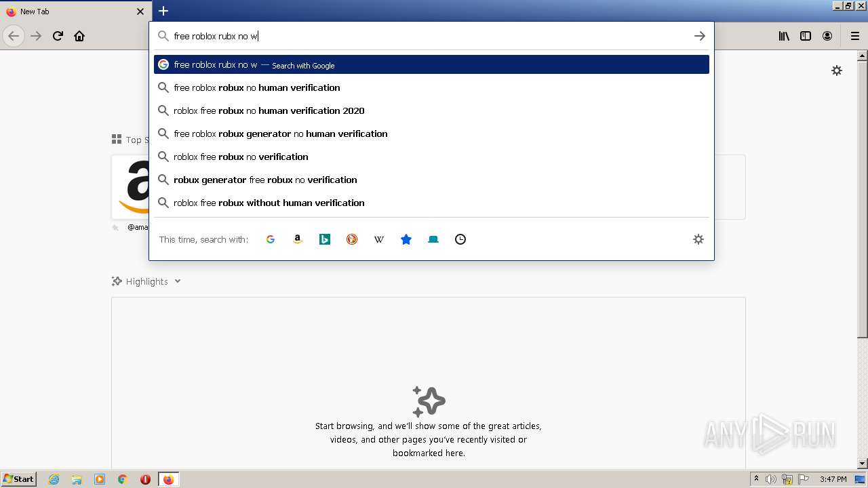Show hidden tray icons arrow
The image size is (868, 488).
(x=756, y=479)
